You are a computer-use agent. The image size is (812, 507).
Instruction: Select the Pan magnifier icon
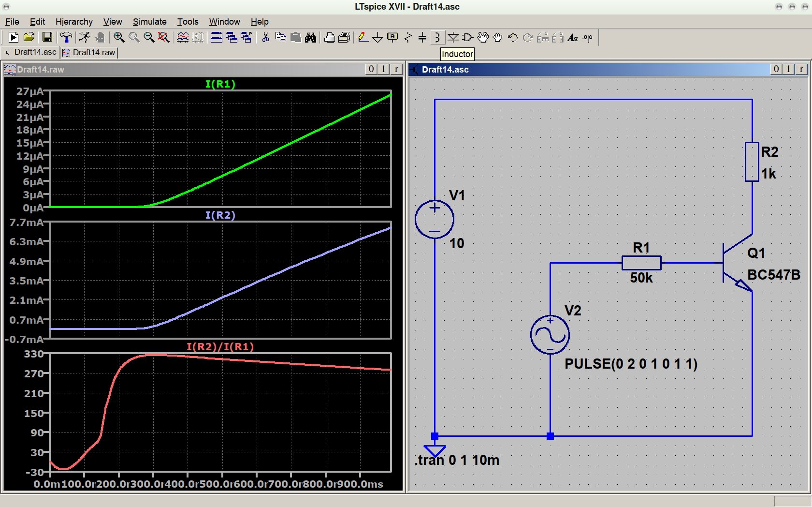[134, 37]
